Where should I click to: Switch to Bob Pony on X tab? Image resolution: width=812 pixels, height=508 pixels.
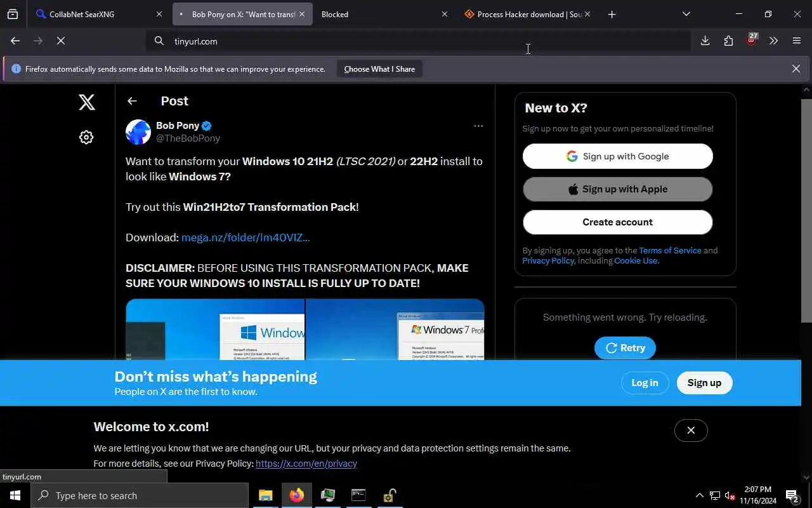242,14
